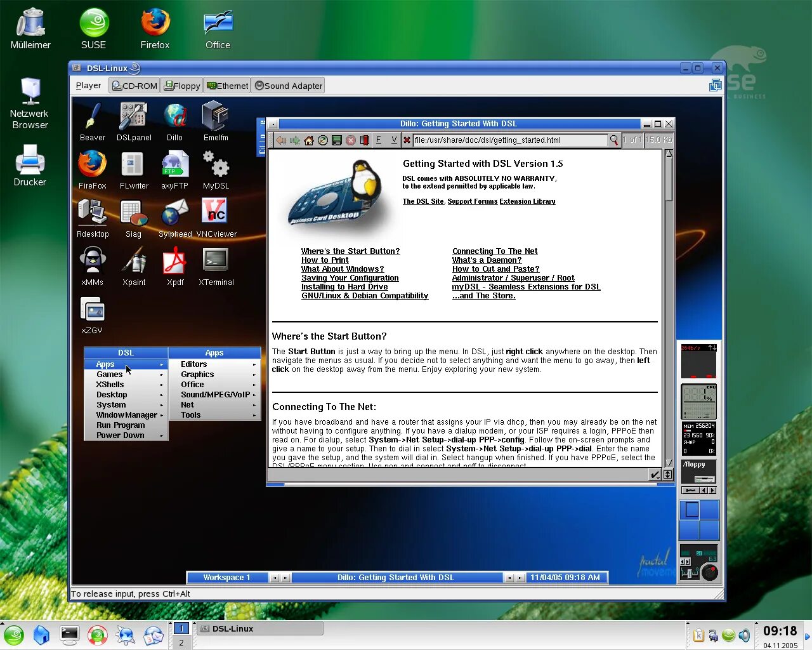Open the 'Extension Library' link
Viewport: 812px width, 650px height.
point(527,202)
